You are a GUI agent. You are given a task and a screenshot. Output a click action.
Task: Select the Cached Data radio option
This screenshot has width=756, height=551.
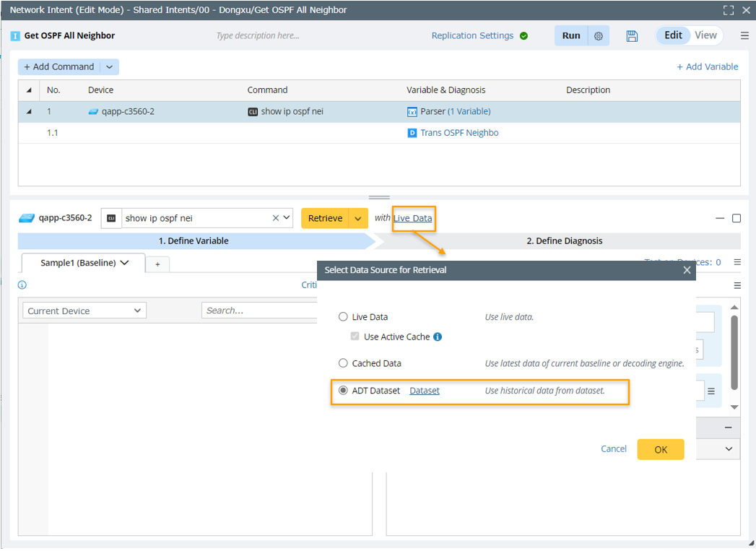point(343,363)
